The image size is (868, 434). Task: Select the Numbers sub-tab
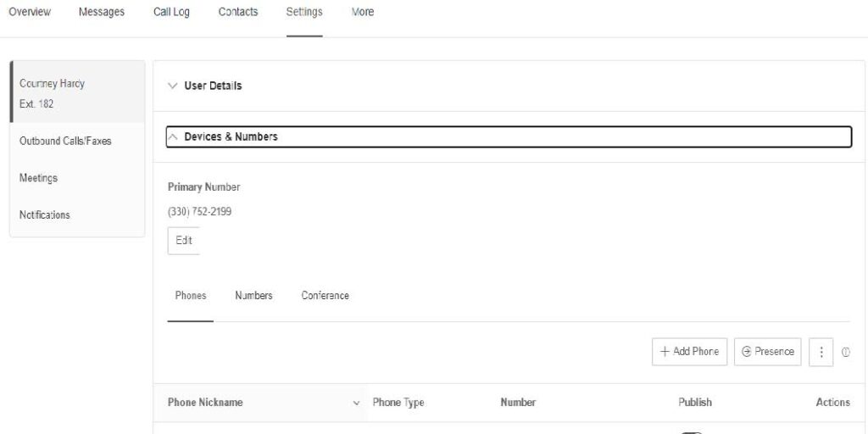253,296
